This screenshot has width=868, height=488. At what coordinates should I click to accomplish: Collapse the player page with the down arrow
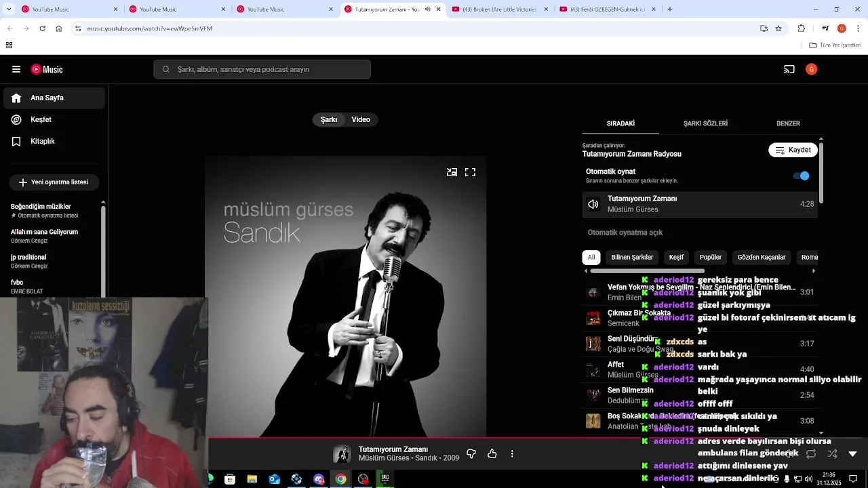click(853, 453)
